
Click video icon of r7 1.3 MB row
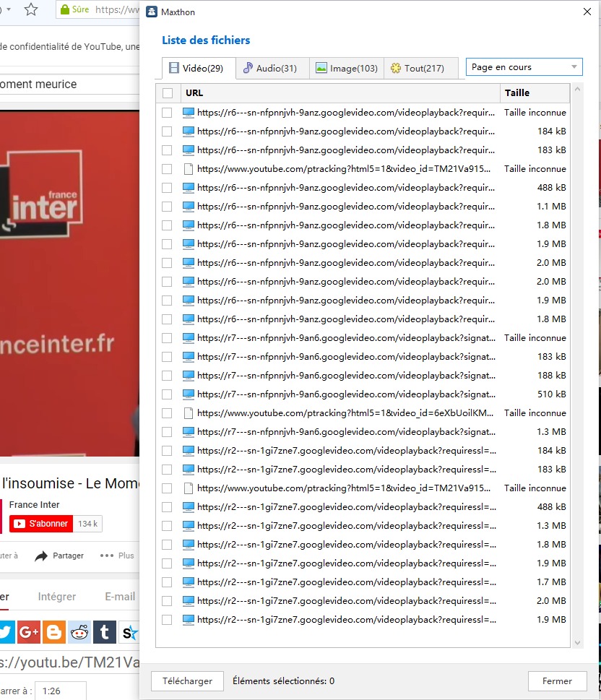189,432
